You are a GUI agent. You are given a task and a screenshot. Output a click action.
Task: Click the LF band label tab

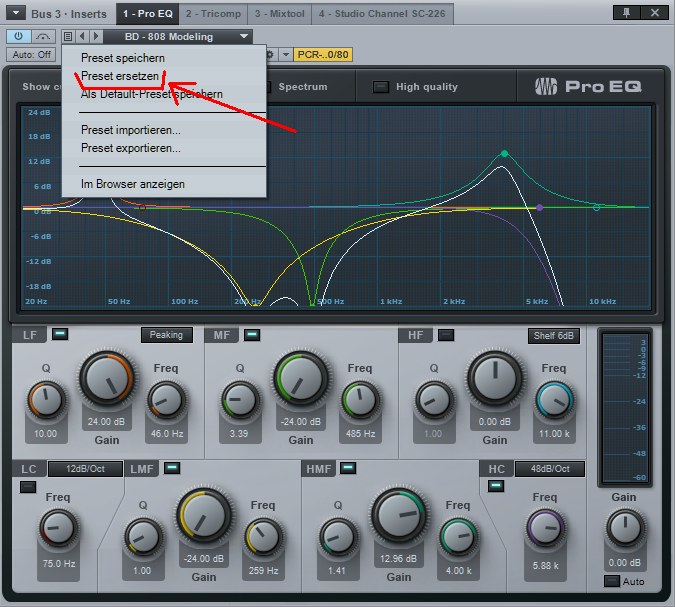coord(29,335)
